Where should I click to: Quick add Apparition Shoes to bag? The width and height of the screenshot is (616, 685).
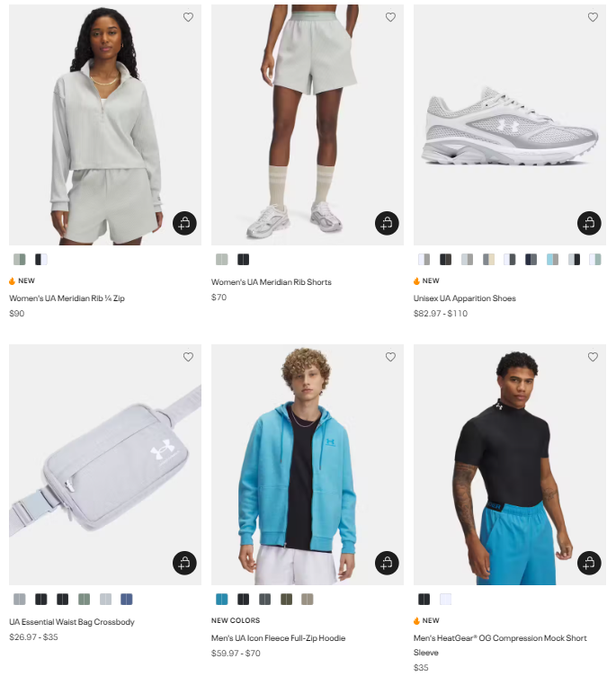pyautogui.click(x=589, y=223)
